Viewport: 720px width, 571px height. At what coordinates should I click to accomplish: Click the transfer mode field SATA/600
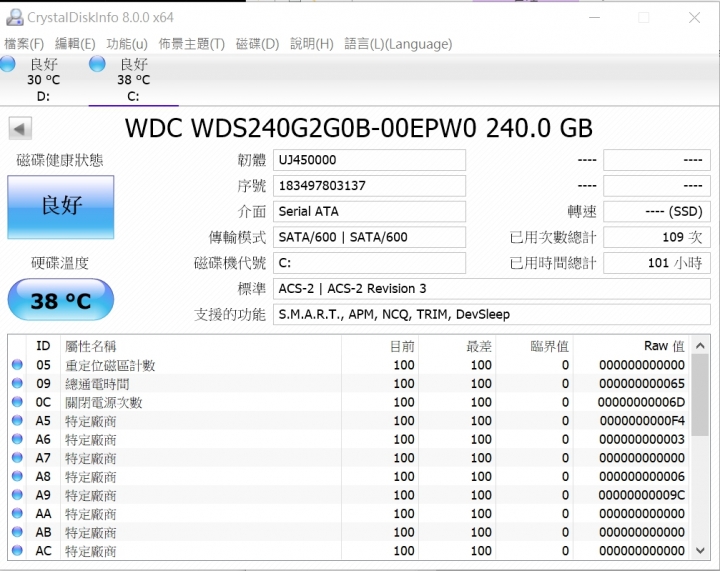coord(369,237)
